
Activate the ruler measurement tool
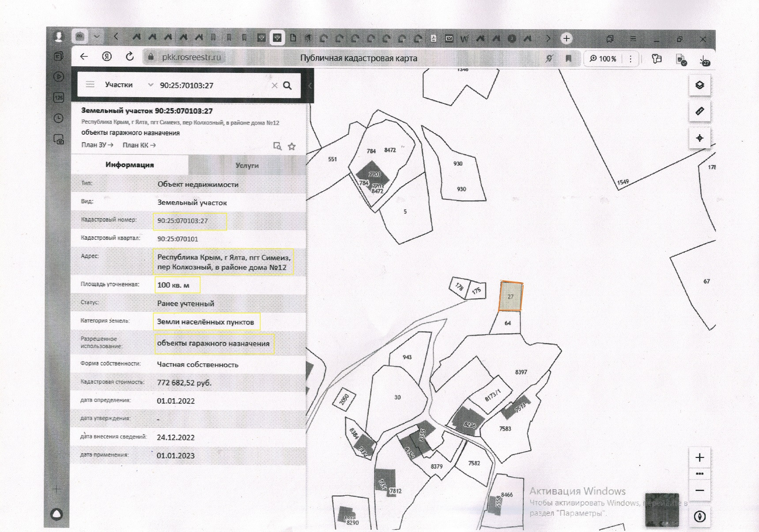[x=699, y=111]
